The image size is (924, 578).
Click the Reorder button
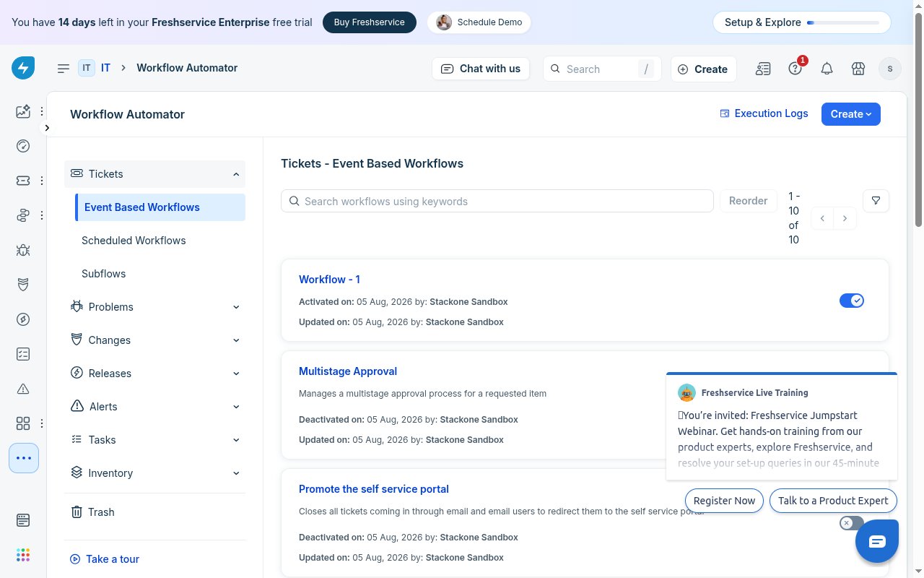(x=748, y=201)
